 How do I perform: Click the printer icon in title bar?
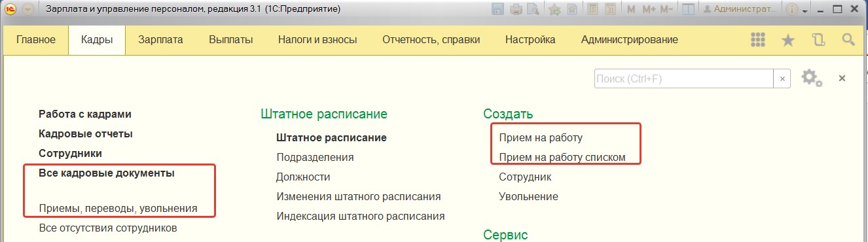[x=516, y=9]
